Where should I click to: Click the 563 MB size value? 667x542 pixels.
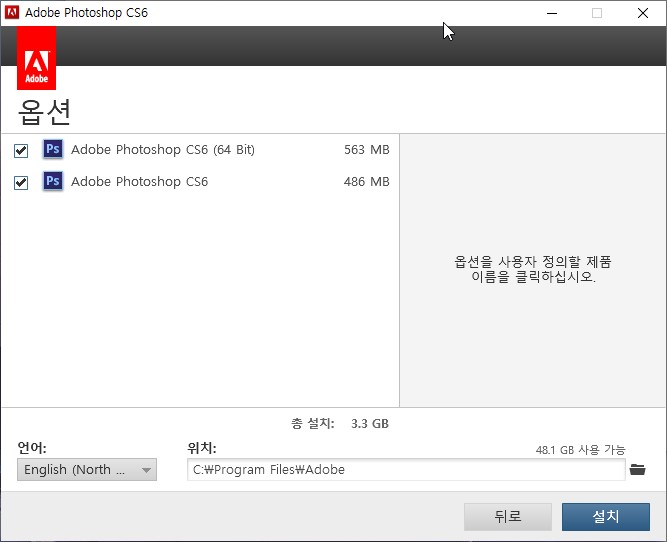click(x=367, y=150)
